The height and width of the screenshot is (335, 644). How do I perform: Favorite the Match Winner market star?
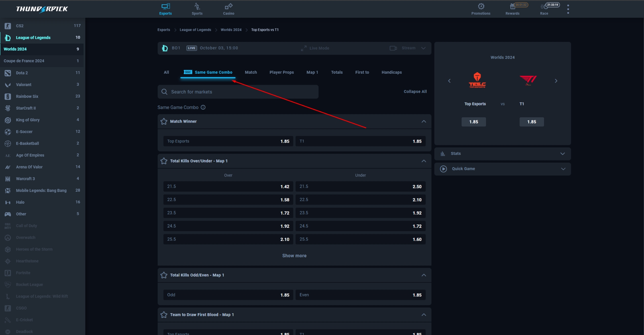click(x=164, y=122)
